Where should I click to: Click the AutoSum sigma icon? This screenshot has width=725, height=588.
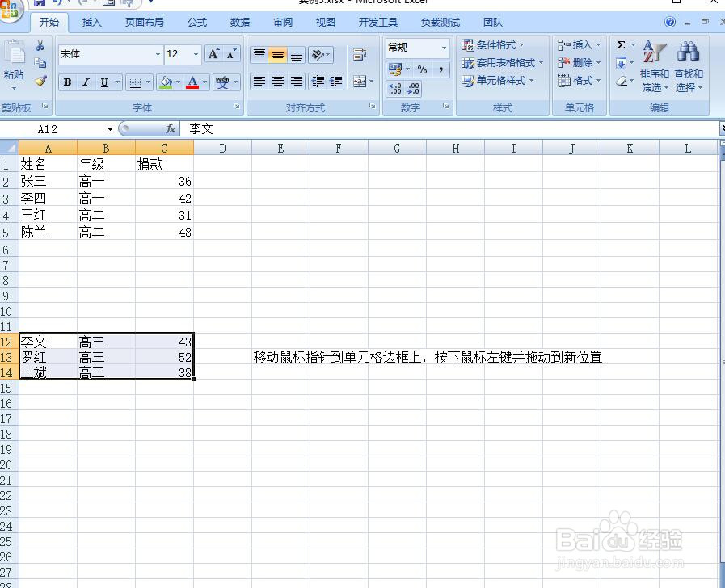[x=622, y=44]
